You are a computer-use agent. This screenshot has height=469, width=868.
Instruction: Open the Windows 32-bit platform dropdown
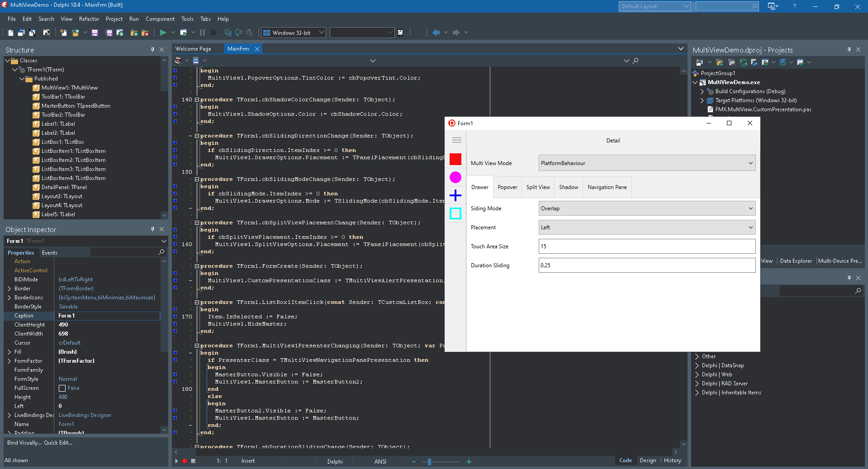point(294,33)
